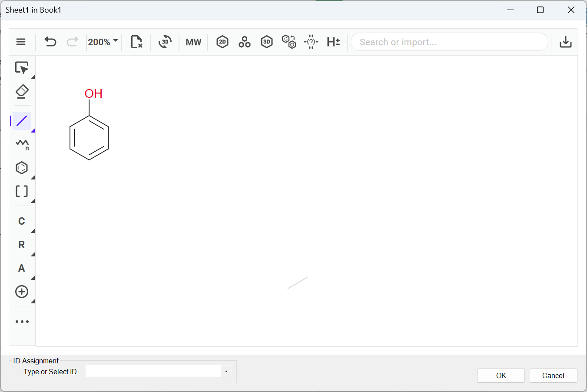Select the rectangle selection tool
This screenshot has width=587, height=392.
(x=22, y=68)
